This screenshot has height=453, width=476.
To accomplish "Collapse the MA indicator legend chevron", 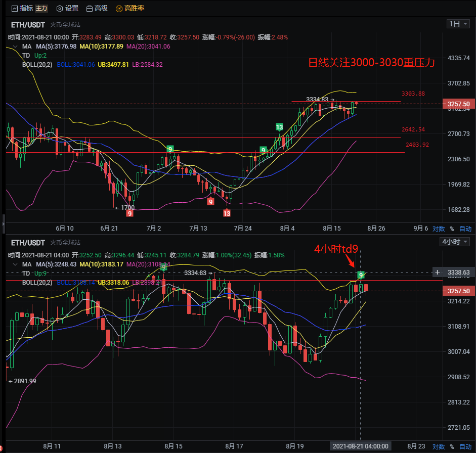I will click(14, 47).
